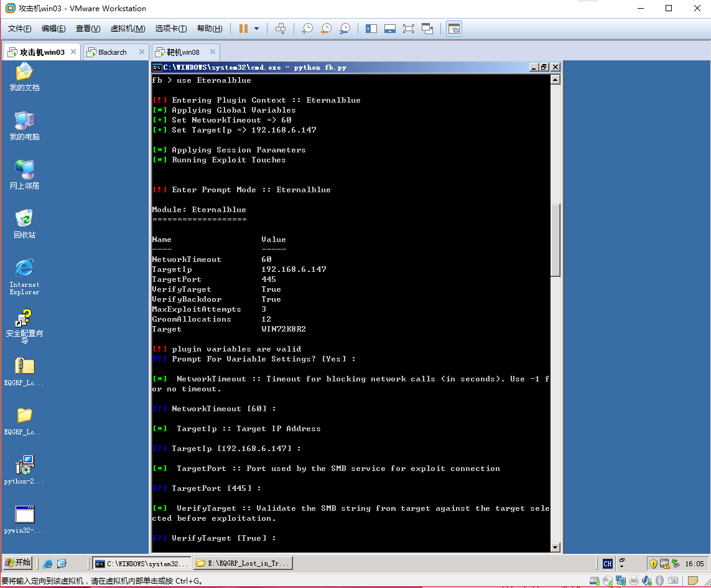
Task: Click the 开始 Start button
Action: [17, 563]
